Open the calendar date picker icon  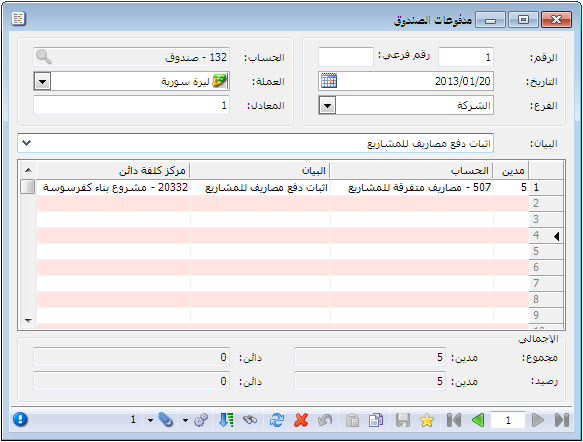click(329, 81)
